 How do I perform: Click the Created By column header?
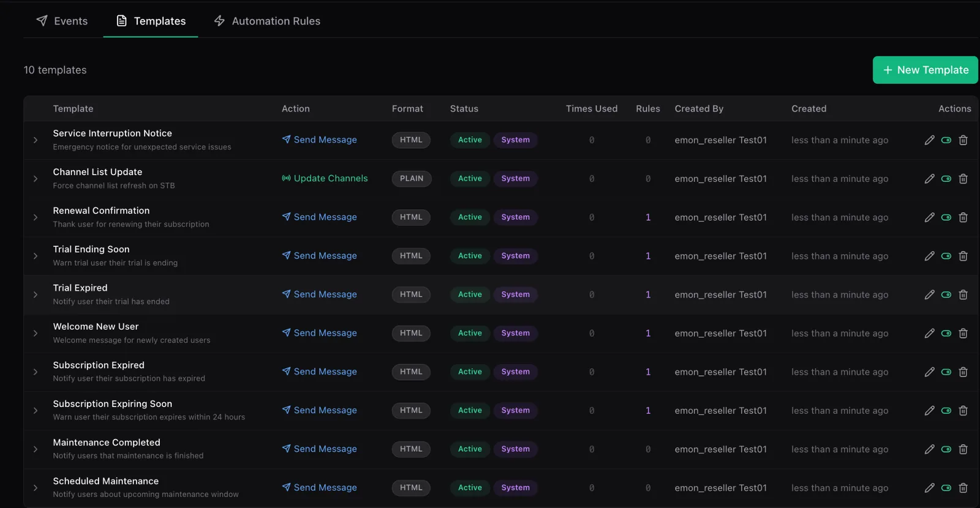[x=699, y=108]
